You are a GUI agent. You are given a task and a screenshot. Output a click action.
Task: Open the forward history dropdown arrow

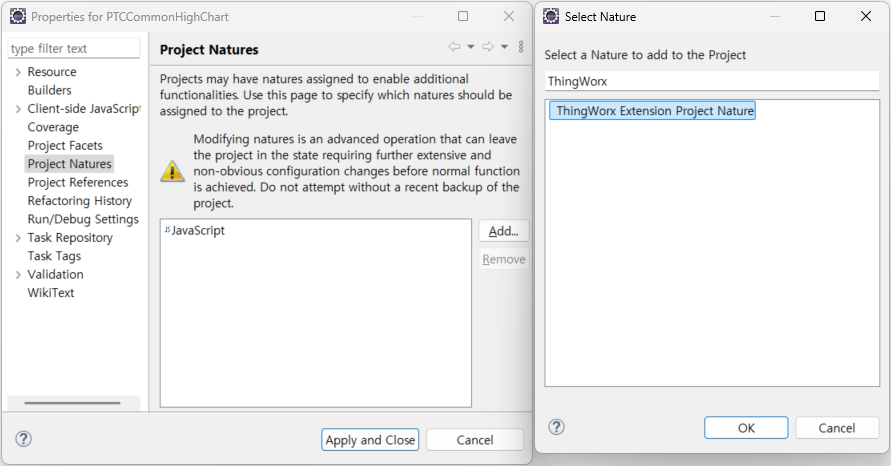coord(504,47)
